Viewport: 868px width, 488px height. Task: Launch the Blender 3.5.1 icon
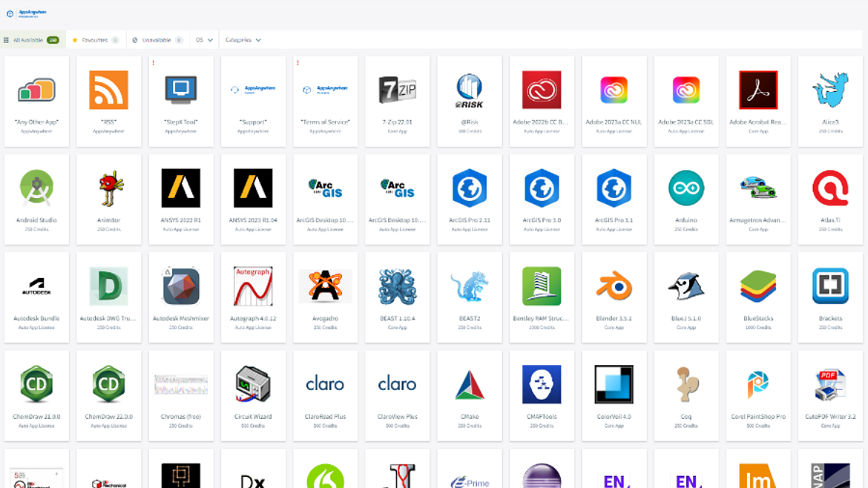coord(614,286)
